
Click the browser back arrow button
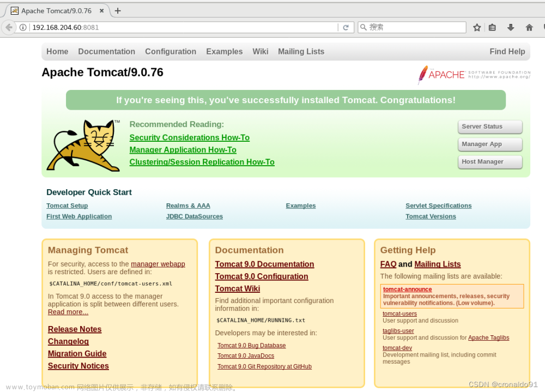pyautogui.click(x=9, y=27)
